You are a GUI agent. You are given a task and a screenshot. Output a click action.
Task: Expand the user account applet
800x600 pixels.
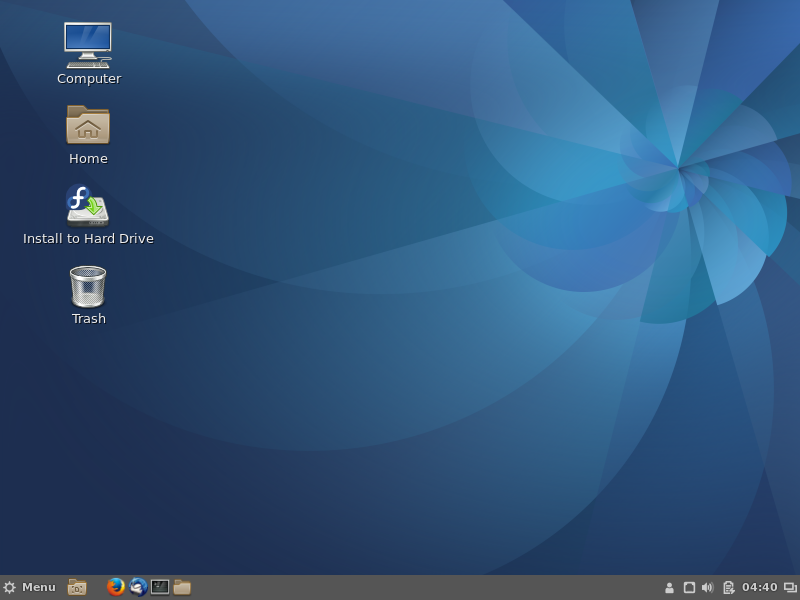[x=669, y=587]
